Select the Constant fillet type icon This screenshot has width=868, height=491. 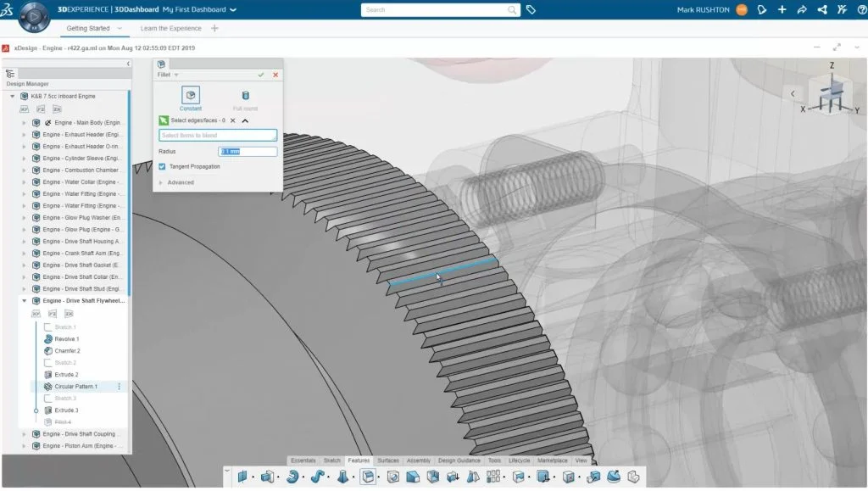[191, 96]
